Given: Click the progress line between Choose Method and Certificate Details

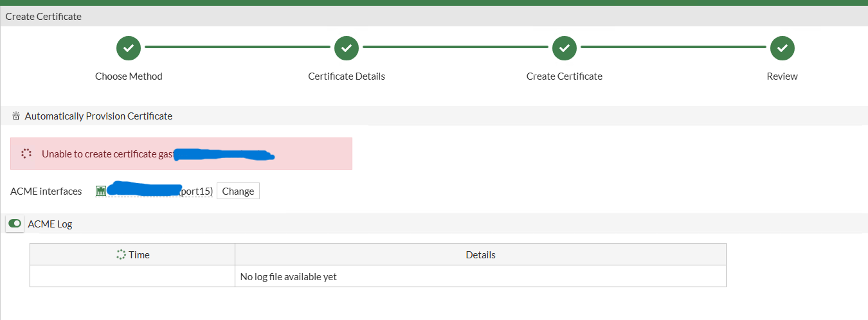Looking at the screenshot, I should (x=237, y=47).
